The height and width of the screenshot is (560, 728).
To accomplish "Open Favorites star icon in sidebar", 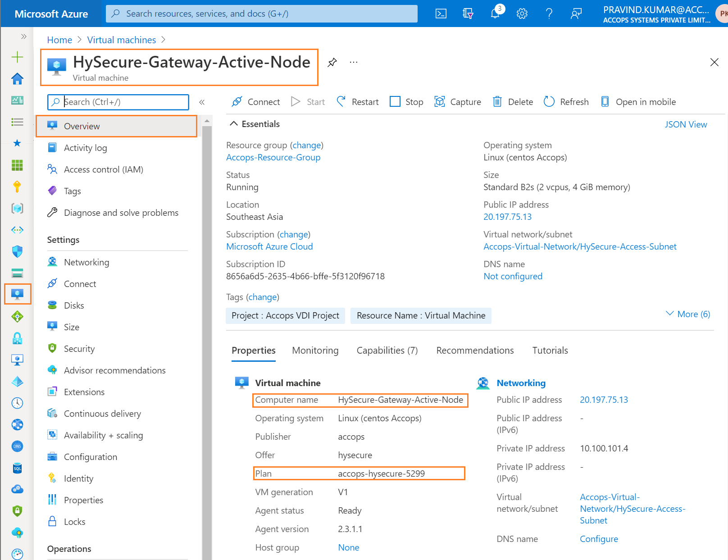I will coord(17,143).
